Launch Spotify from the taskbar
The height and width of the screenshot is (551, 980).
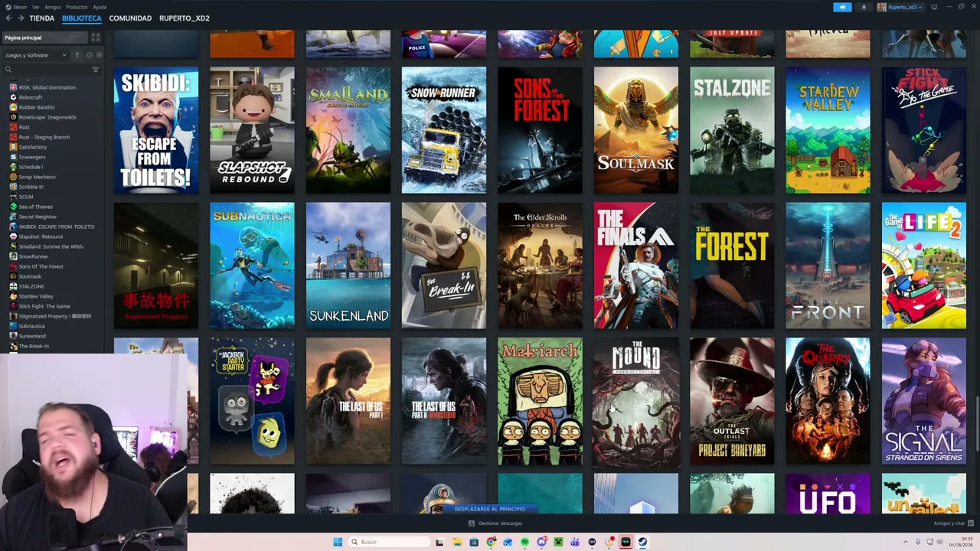(524, 542)
